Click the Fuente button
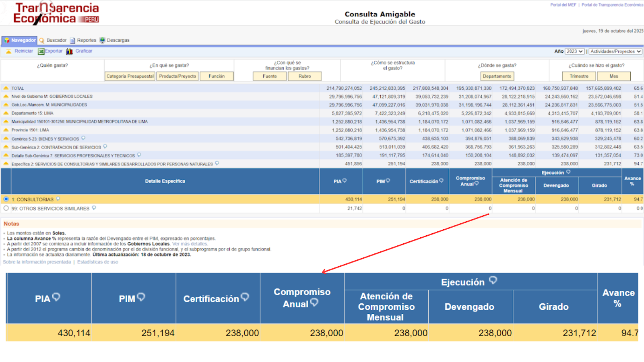The image size is (644, 362). click(x=270, y=76)
